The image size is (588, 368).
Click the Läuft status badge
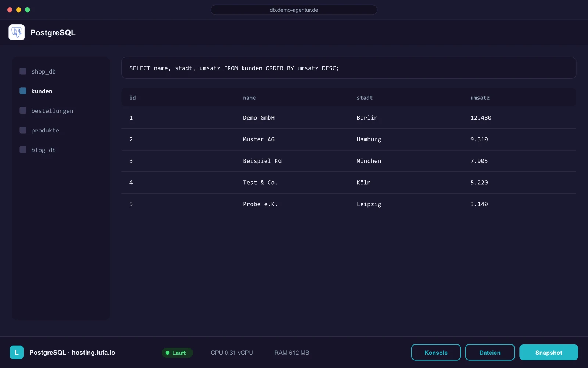click(x=177, y=353)
